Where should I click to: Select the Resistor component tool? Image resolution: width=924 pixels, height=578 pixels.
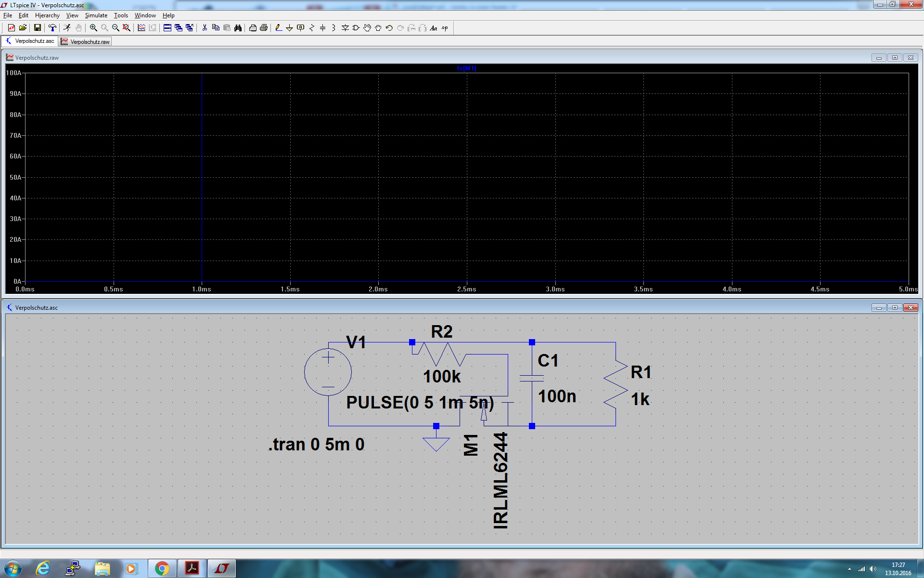(x=312, y=28)
